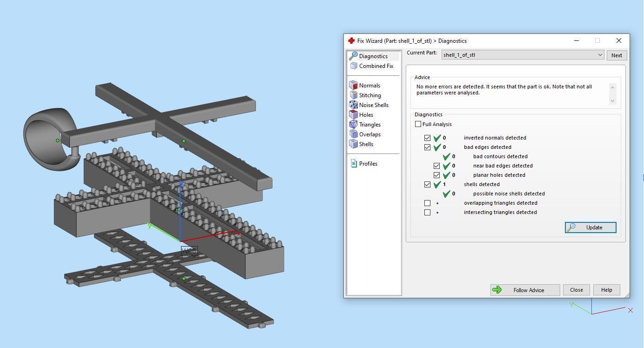Click the Triangles icon
The height and width of the screenshot is (348, 644).
(353, 124)
